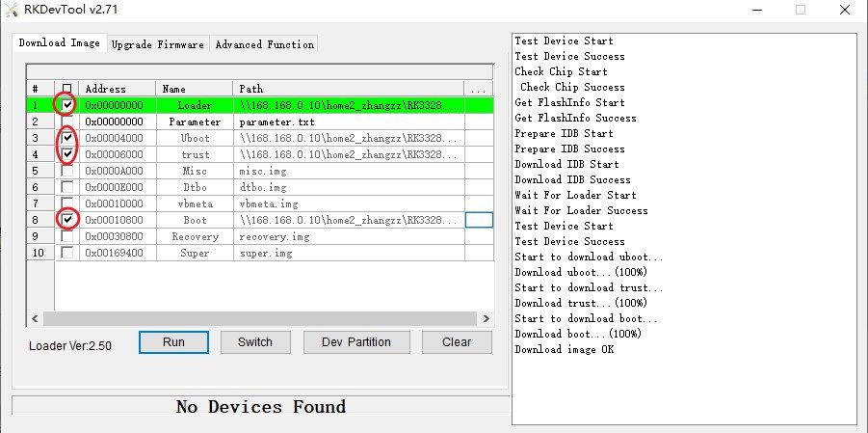868x433 pixels.
Task: Maximize the RKDevTool window
Action: [801, 10]
